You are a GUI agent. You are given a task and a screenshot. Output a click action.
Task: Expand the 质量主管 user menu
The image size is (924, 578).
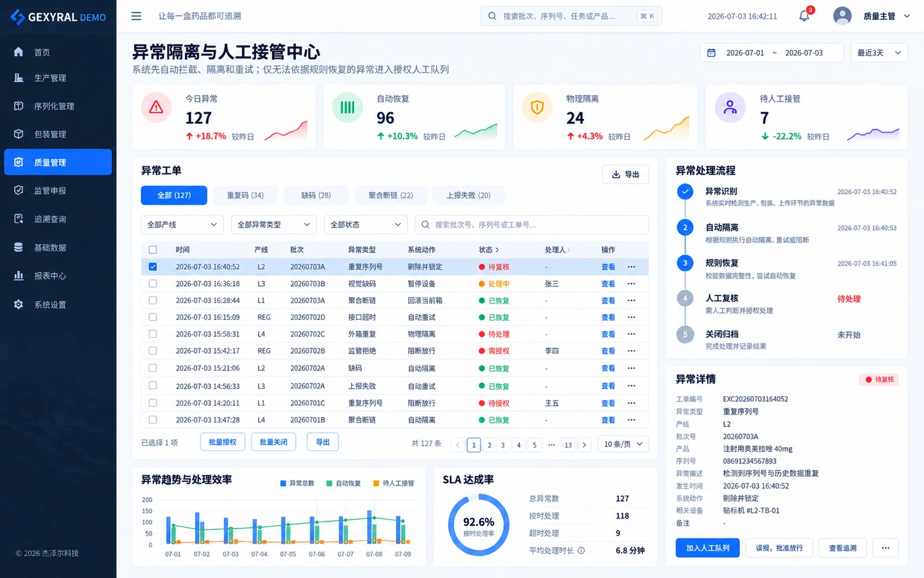pyautogui.click(x=887, y=16)
